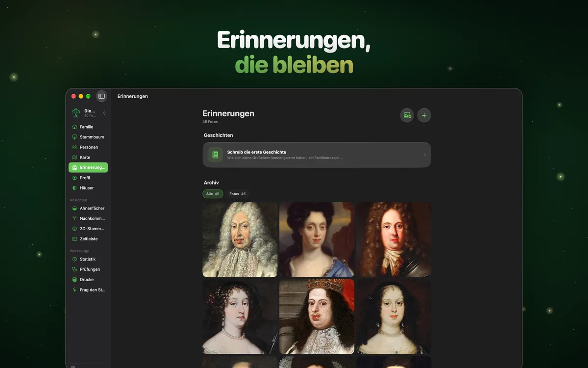The image size is (588, 368).
Task: Toggle the sidebar visibility button
Action: 101,96
